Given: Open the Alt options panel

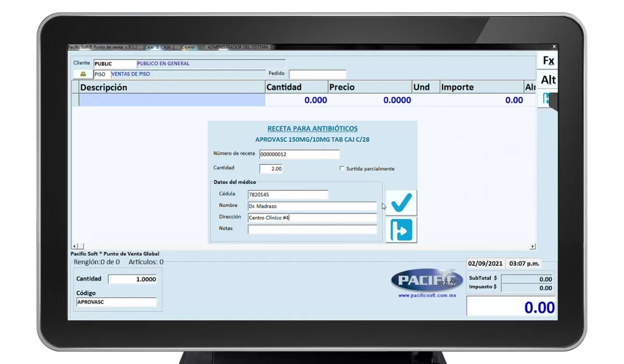Looking at the screenshot, I should [x=548, y=80].
